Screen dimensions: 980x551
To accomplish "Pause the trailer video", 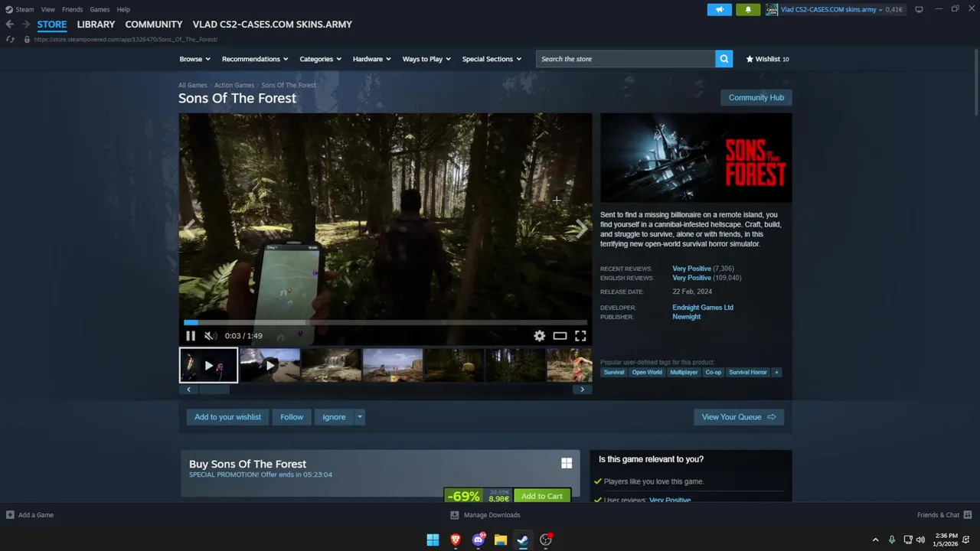I will tap(191, 336).
